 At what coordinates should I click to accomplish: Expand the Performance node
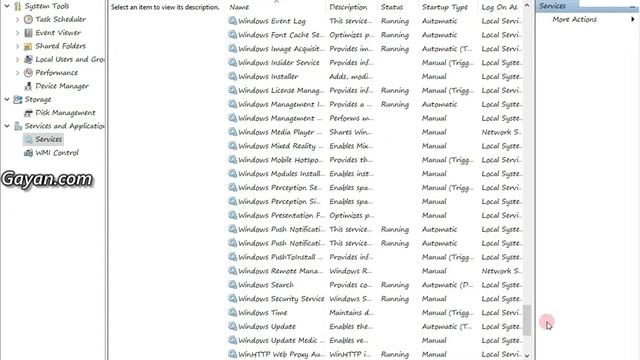(17, 73)
